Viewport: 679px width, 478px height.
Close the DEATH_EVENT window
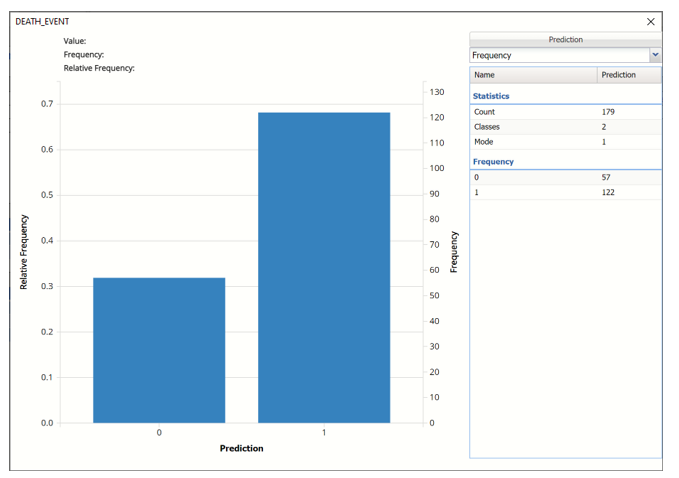650,21
